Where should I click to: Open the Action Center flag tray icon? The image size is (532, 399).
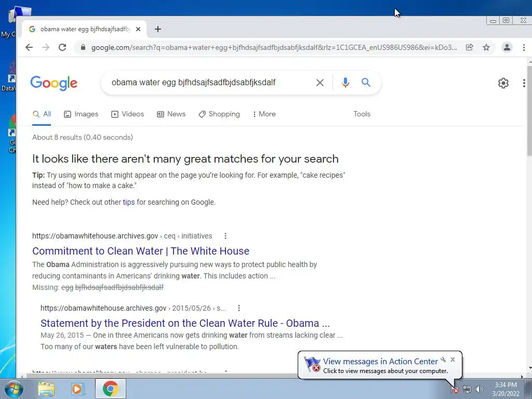coord(455,390)
